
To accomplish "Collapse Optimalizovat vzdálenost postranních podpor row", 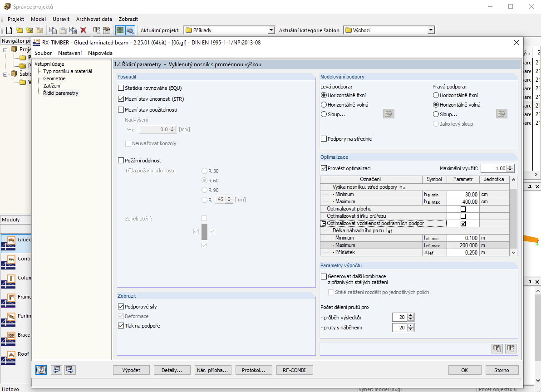I will tap(324, 223).
